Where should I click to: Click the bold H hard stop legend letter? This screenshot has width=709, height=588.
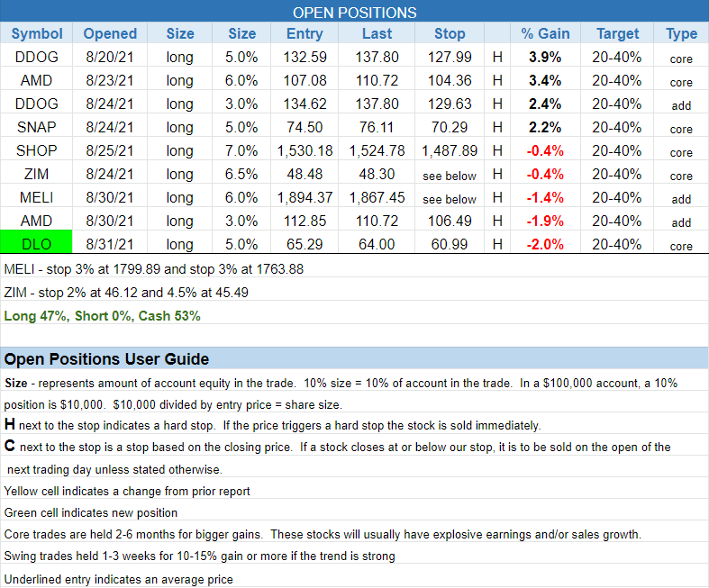10,424
